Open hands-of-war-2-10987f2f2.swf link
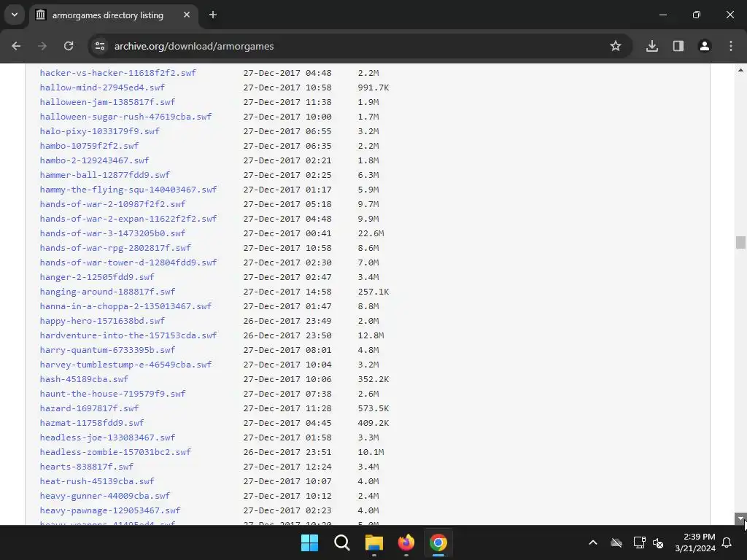This screenshot has width=747, height=560. click(x=113, y=204)
